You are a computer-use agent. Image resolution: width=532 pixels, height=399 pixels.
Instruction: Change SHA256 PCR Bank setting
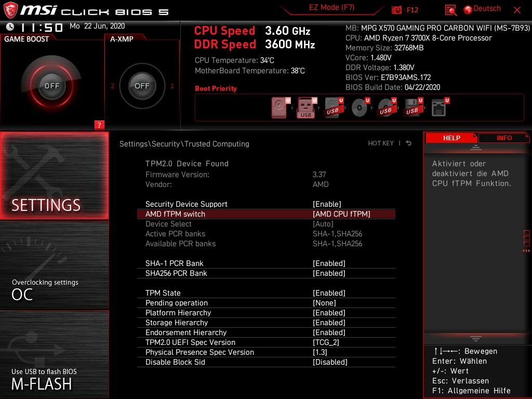266,273
